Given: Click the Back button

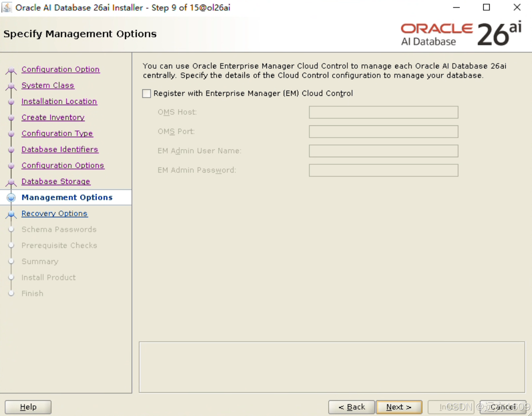Looking at the screenshot, I should 352,407.
